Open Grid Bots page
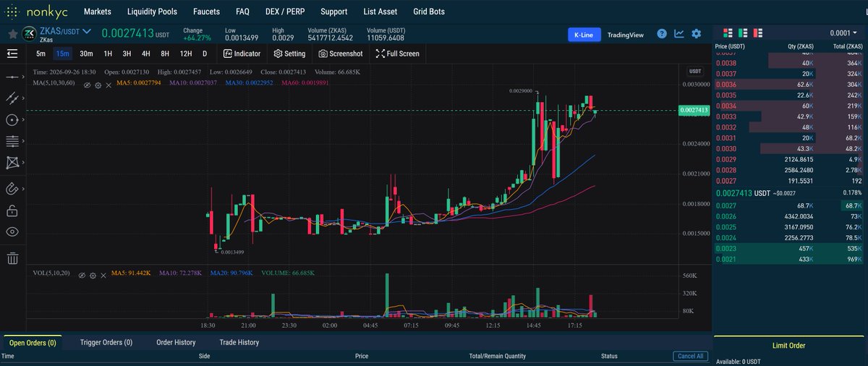 (429, 12)
